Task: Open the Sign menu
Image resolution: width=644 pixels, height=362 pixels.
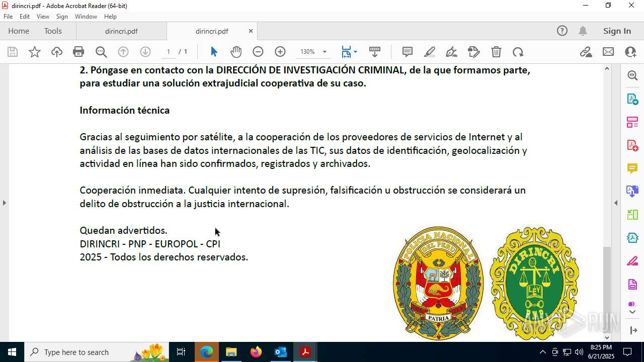Action: click(62, 17)
